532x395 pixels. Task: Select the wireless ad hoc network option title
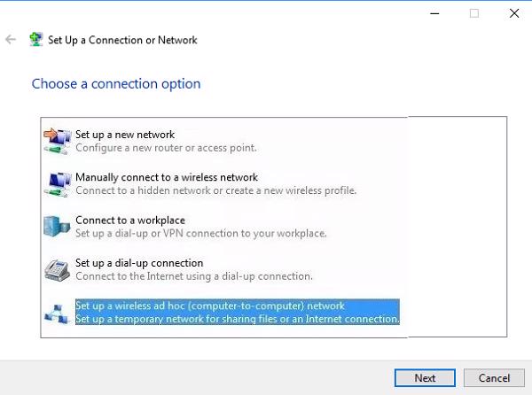click(209, 306)
